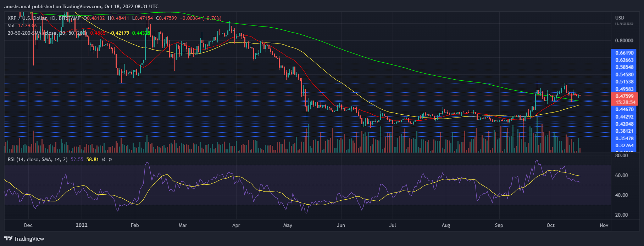Select the high price value 0.48411
Viewport: 644px width, 246px height.
tap(121, 18)
